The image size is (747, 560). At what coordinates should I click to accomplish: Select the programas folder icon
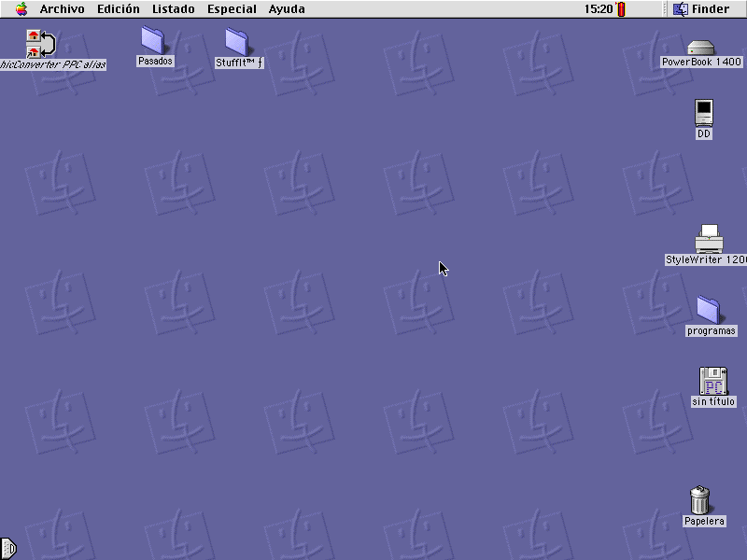709,310
